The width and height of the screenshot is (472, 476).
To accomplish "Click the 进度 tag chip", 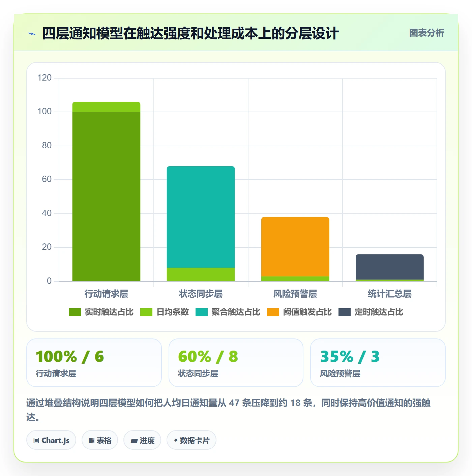I will pyautogui.click(x=142, y=440).
